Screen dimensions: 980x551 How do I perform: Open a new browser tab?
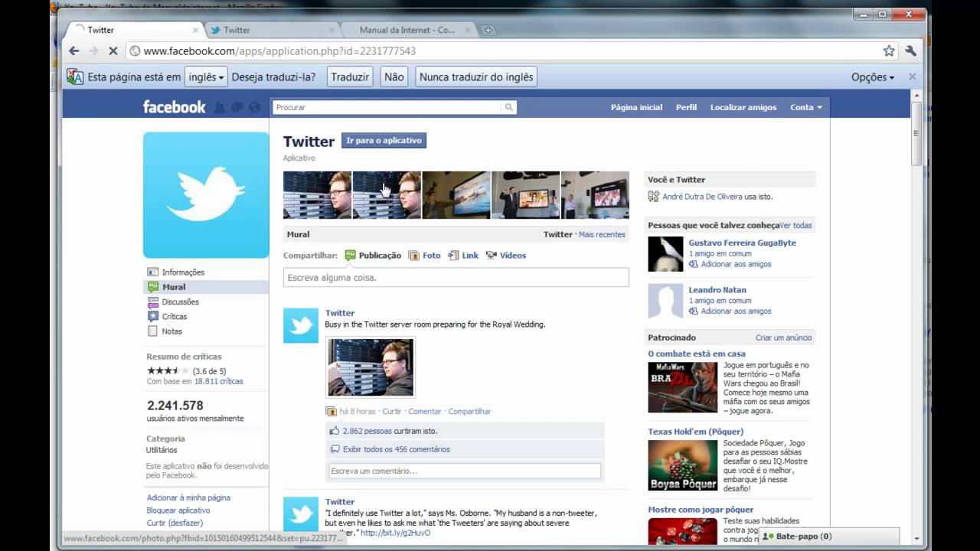[x=488, y=30]
